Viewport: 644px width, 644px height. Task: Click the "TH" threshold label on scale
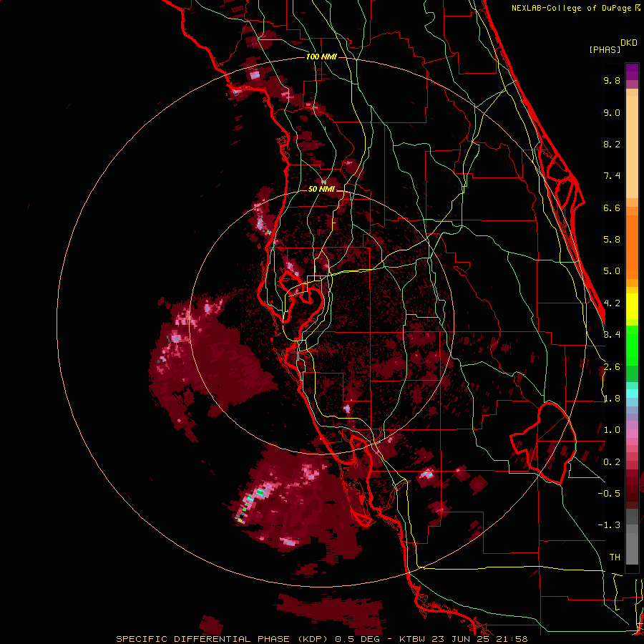point(615,557)
